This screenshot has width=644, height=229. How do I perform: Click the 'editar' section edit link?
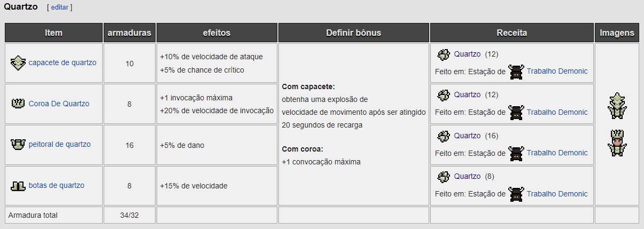(60, 7)
